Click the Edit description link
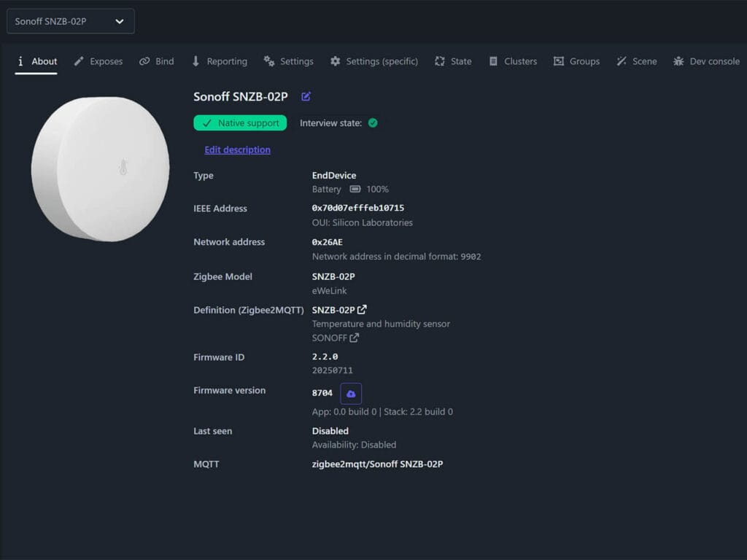Viewport: 747px width, 560px height. [x=237, y=149]
